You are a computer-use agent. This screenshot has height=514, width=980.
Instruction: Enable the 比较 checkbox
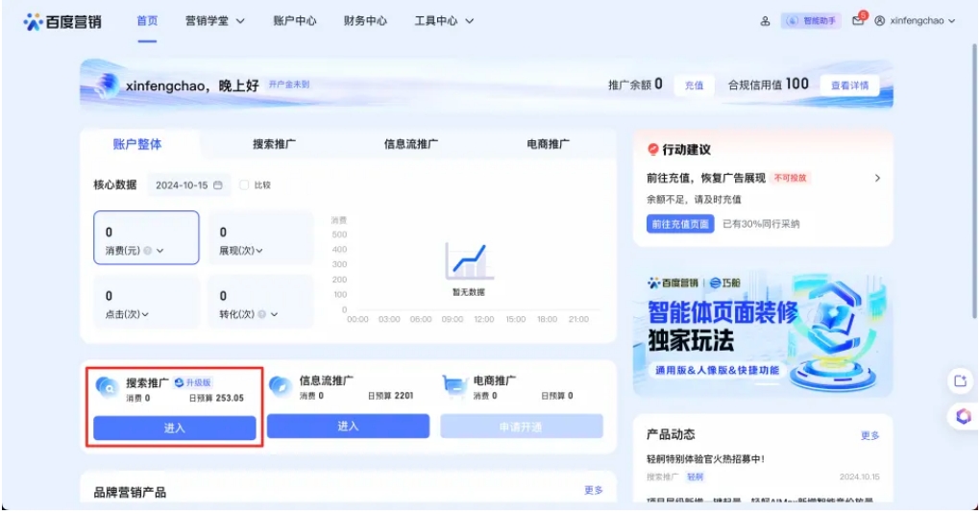244,185
